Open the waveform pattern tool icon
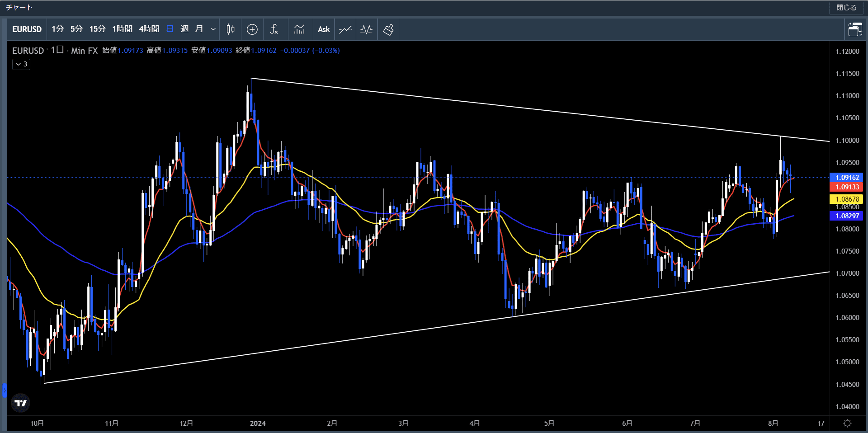Screen dimensions: 868x433 coord(367,29)
